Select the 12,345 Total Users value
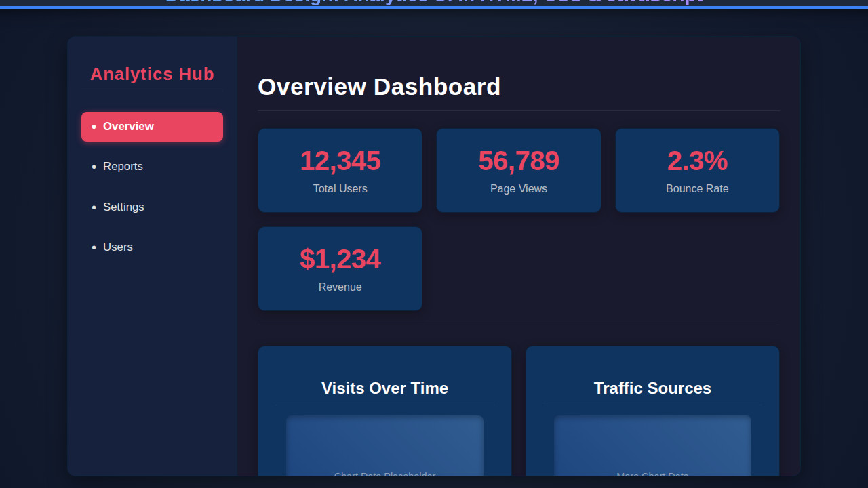 coord(340,161)
